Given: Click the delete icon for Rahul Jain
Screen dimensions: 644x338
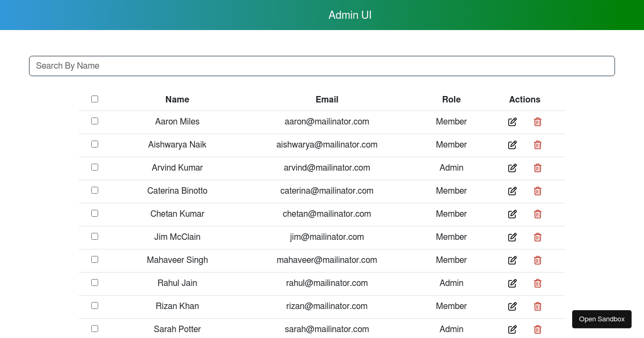Looking at the screenshot, I should (537, 283).
